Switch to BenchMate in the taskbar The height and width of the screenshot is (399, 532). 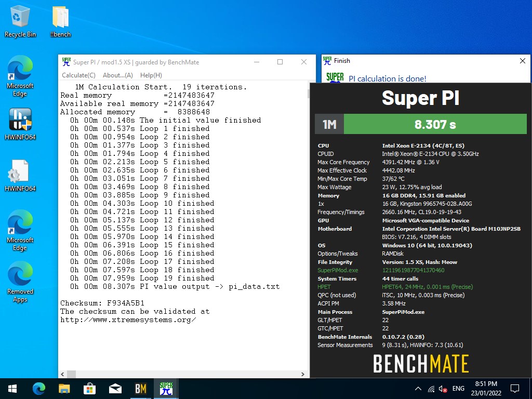(x=140, y=389)
